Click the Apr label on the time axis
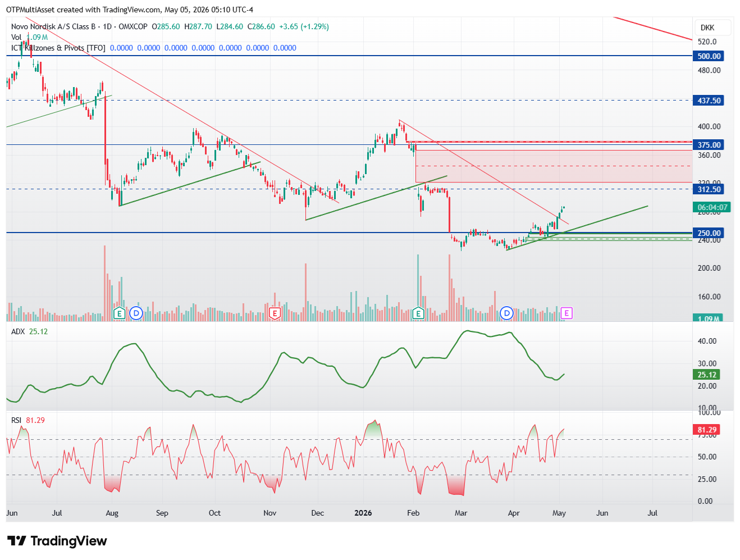This screenshot has height=560, width=740. pyautogui.click(x=513, y=513)
